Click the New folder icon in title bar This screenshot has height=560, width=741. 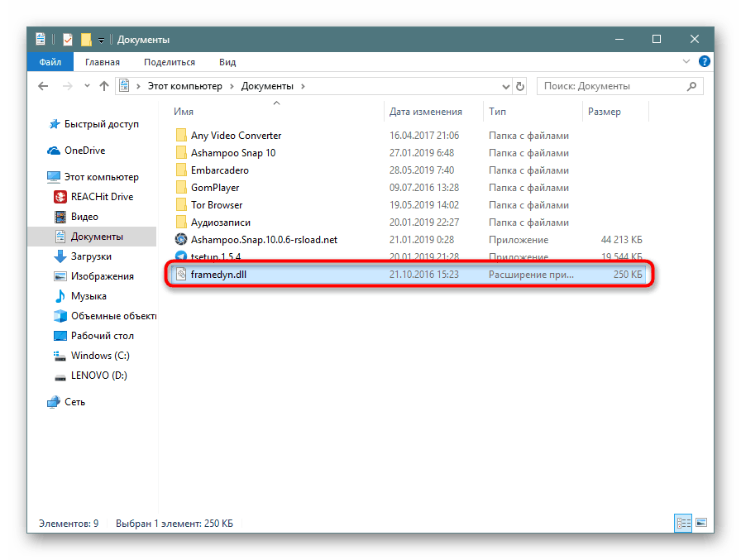pyautogui.click(x=86, y=39)
